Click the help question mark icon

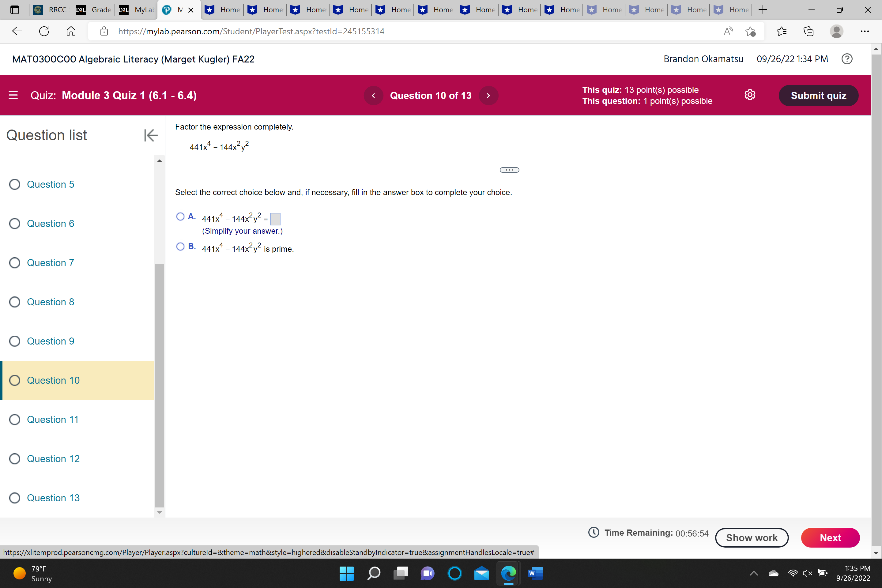click(847, 59)
